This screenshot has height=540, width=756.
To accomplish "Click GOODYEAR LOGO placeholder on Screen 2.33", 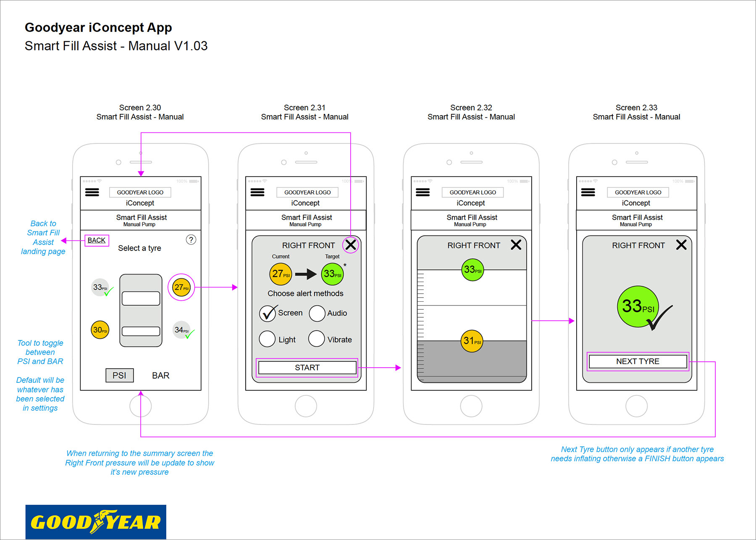I will (638, 192).
